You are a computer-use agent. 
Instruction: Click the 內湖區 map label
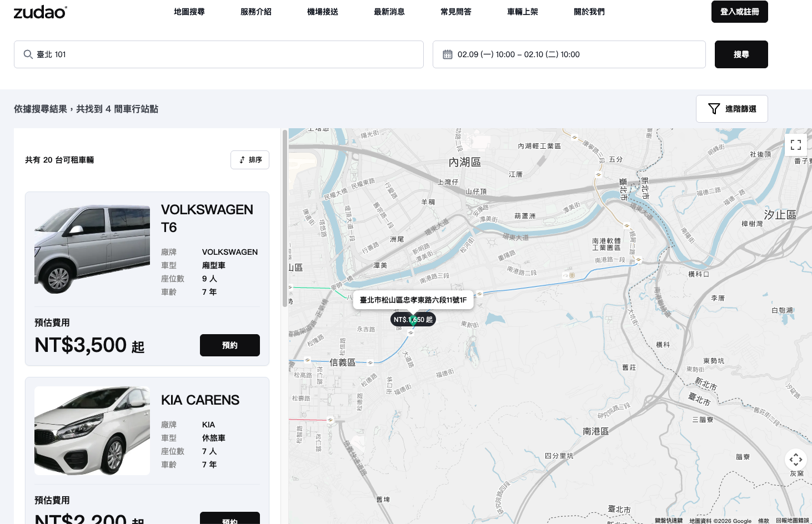coord(465,162)
